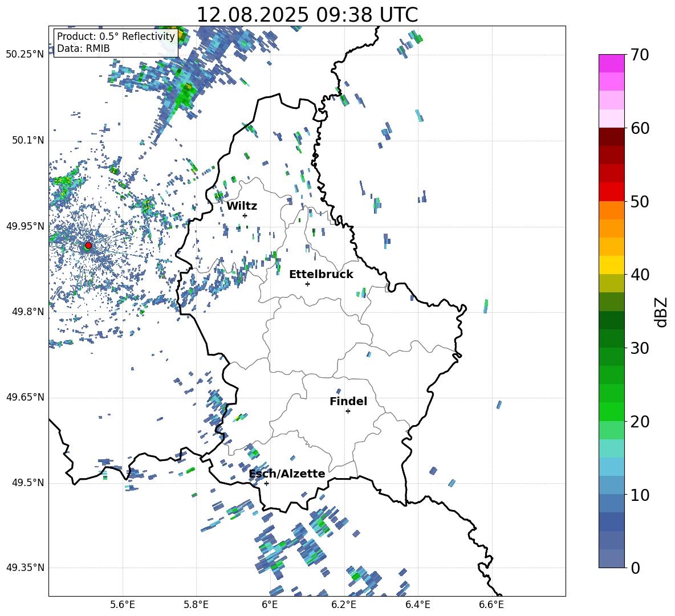The image size is (675, 616).
Task: Click the 5.8°E longitude label
Action: [196, 605]
